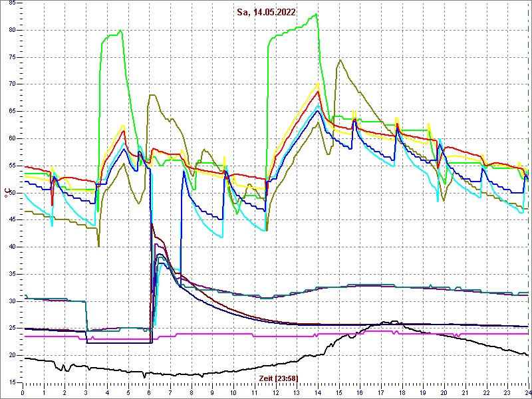
Task: Click the °C unit label on the y-axis
Action: (7, 194)
